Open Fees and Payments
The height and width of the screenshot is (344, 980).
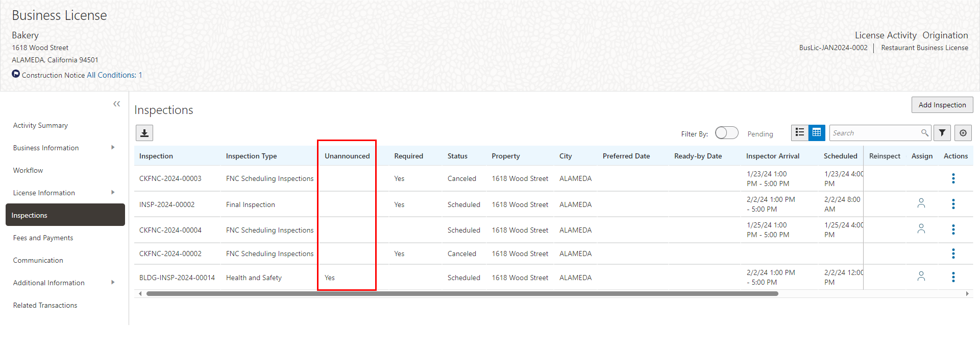pyautogui.click(x=43, y=238)
